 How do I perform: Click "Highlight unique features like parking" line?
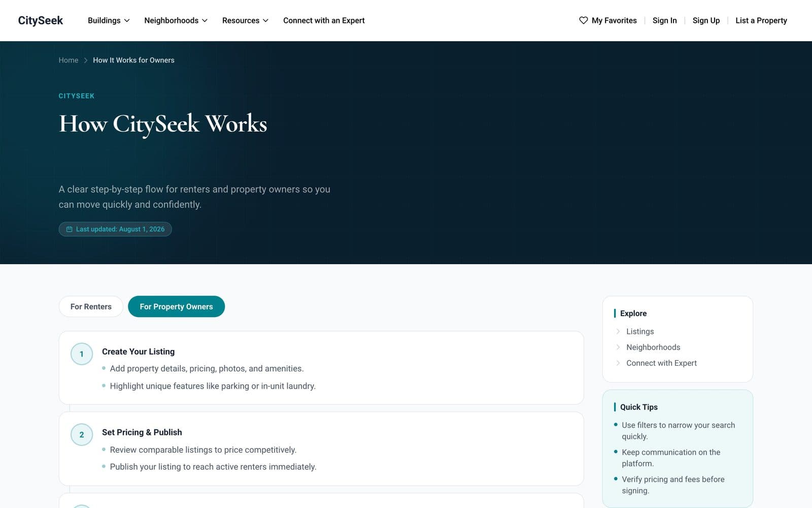pos(213,386)
